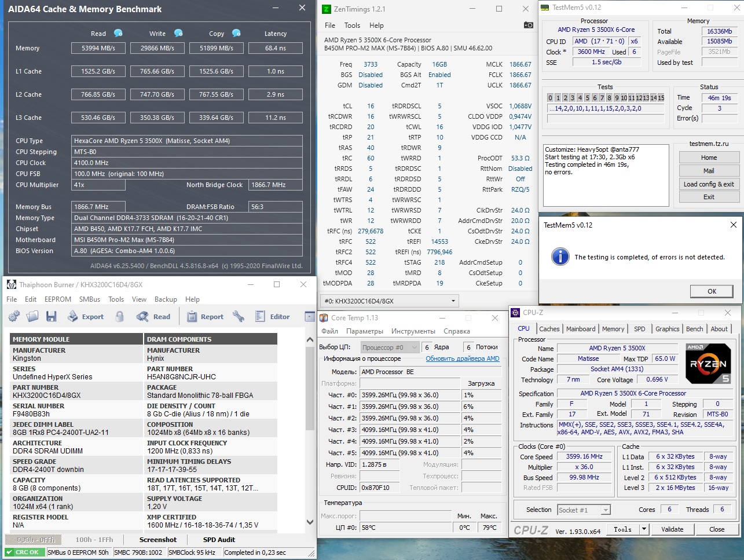Viewport: 744px width, 560px height.
Task: Click the Mail button in TestMem5
Action: [709, 171]
